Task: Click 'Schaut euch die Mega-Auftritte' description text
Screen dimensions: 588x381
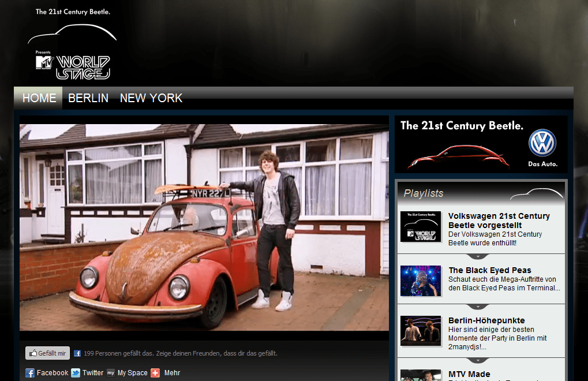Action: (504, 283)
